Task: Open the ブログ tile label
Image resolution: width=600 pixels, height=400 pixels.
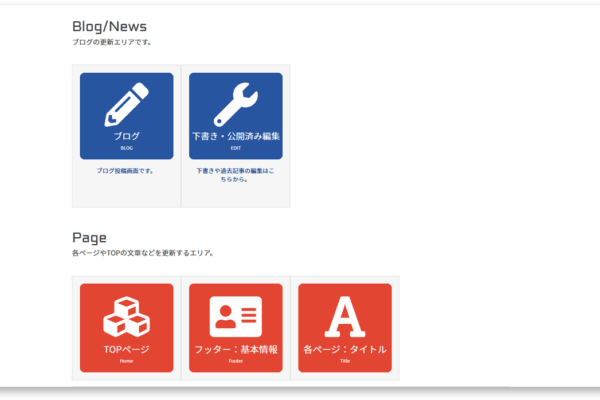Action: pyautogui.click(x=126, y=136)
